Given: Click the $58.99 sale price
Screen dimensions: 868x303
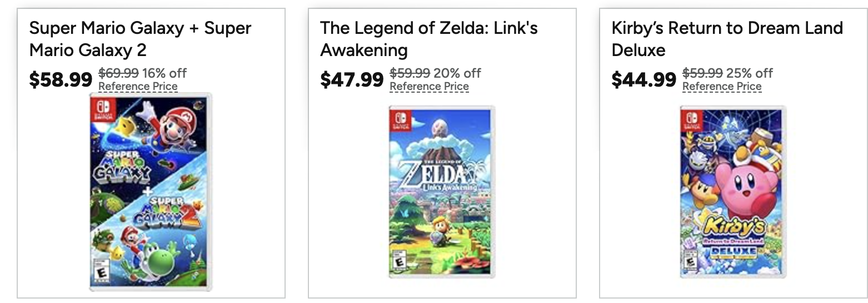Looking at the screenshot, I should (x=61, y=80).
